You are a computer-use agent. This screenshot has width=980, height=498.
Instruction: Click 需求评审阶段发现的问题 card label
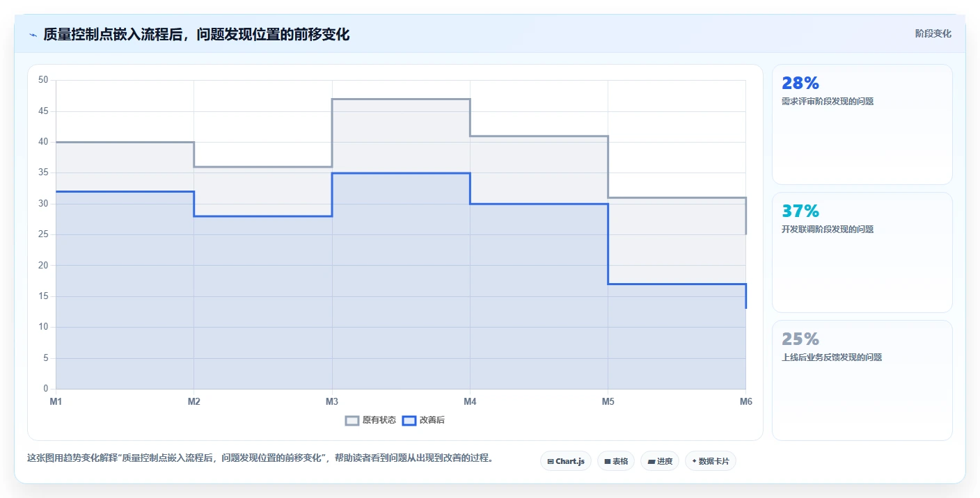coord(828,102)
